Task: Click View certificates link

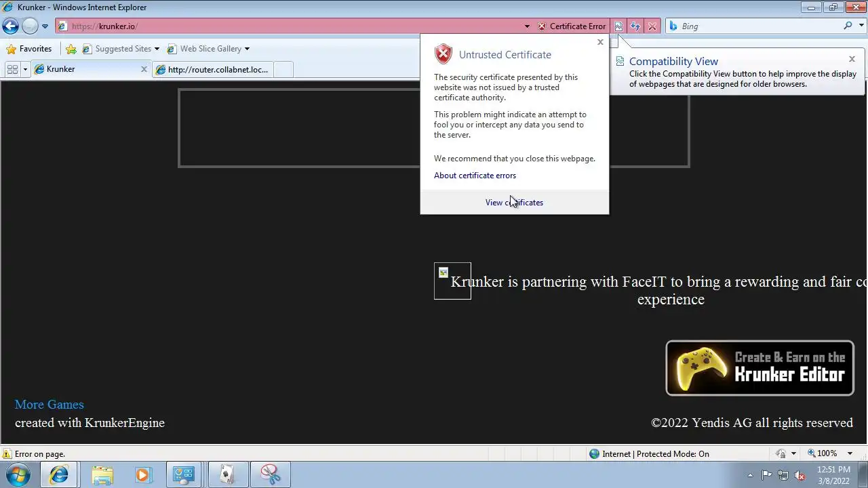Action: [x=514, y=203]
